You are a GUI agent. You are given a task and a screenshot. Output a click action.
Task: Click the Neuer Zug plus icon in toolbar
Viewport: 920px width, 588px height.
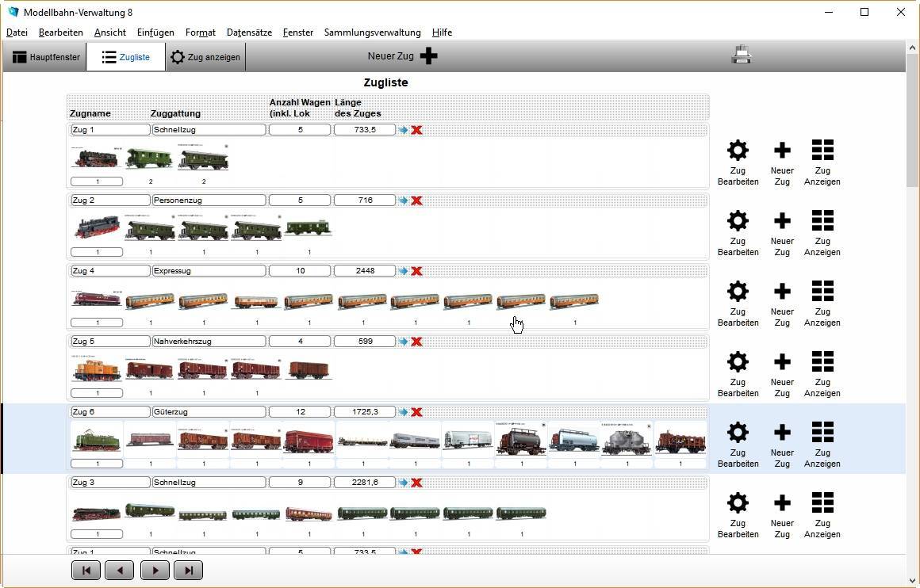click(428, 56)
